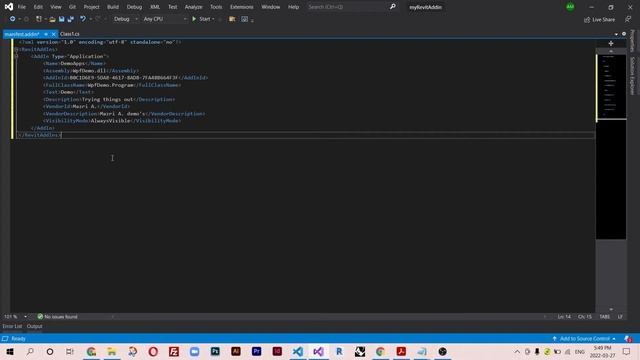The image size is (640, 360).
Task: Click the Ln 14 line indicator
Action: [564, 317]
